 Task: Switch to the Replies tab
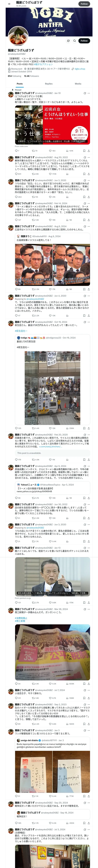(49, 84)
